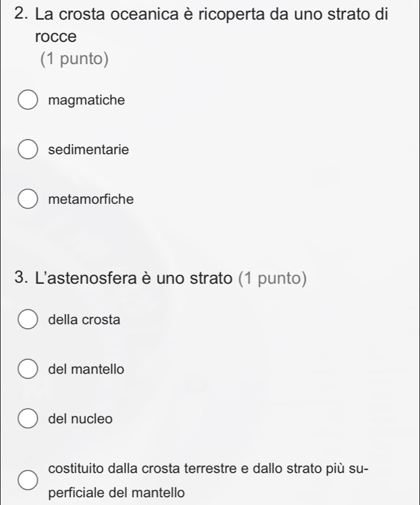Click the 'della crosta' answer label text
Image resolution: width=420 pixels, height=505 pixels.
84,320
